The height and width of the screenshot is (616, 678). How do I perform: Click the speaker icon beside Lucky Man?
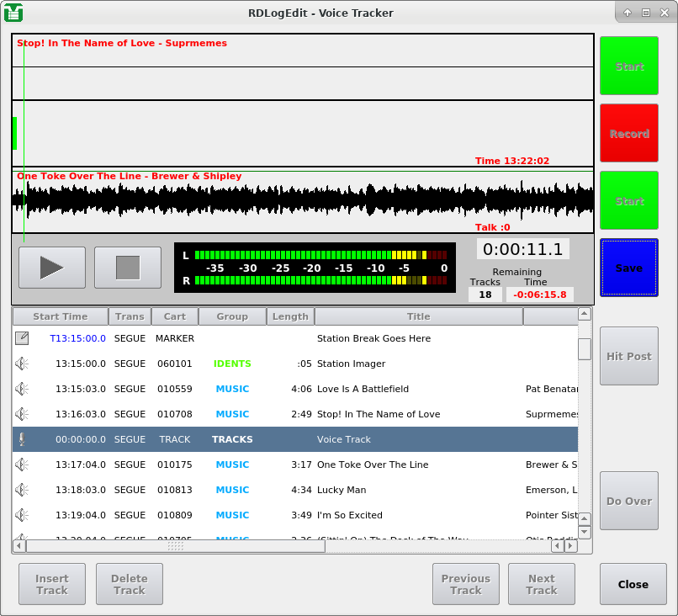(x=22, y=490)
